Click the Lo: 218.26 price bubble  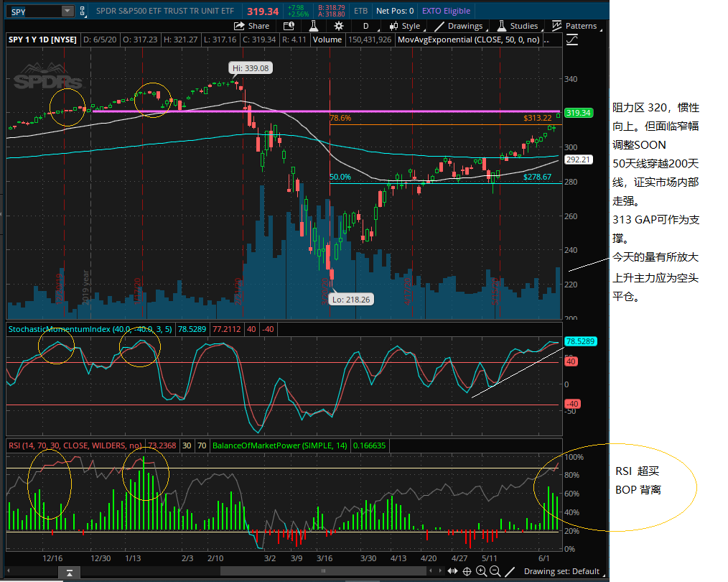pyautogui.click(x=352, y=300)
